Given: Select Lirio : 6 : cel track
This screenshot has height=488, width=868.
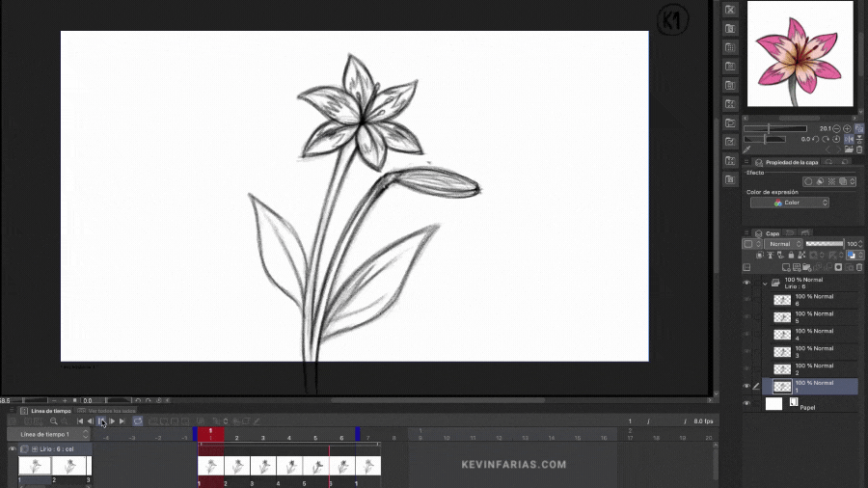Looking at the screenshot, I should (57, 449).
